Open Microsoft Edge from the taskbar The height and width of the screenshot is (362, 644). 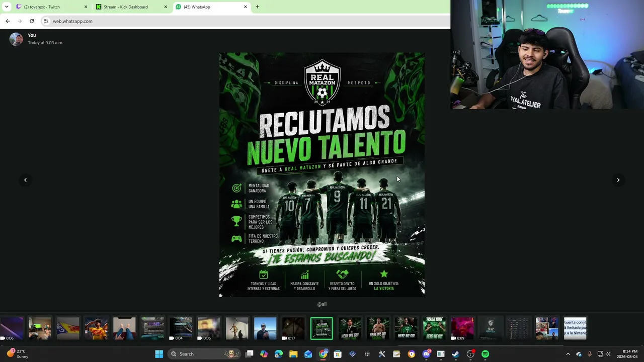click(x=279, y=354)
